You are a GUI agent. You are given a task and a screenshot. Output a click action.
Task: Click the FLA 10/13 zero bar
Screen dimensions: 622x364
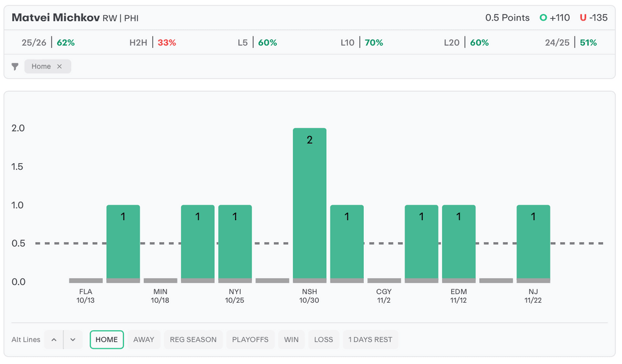(x=86, y=280)
